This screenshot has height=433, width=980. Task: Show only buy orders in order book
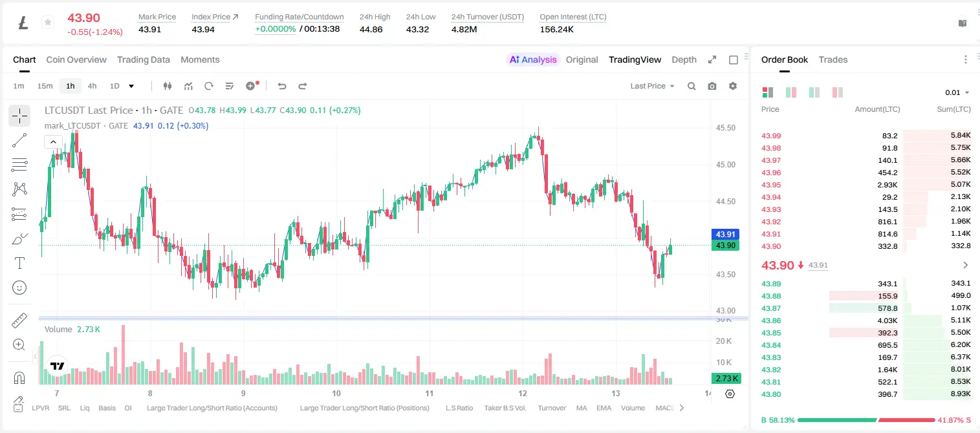pyautogui.click(x=814, y=92)
